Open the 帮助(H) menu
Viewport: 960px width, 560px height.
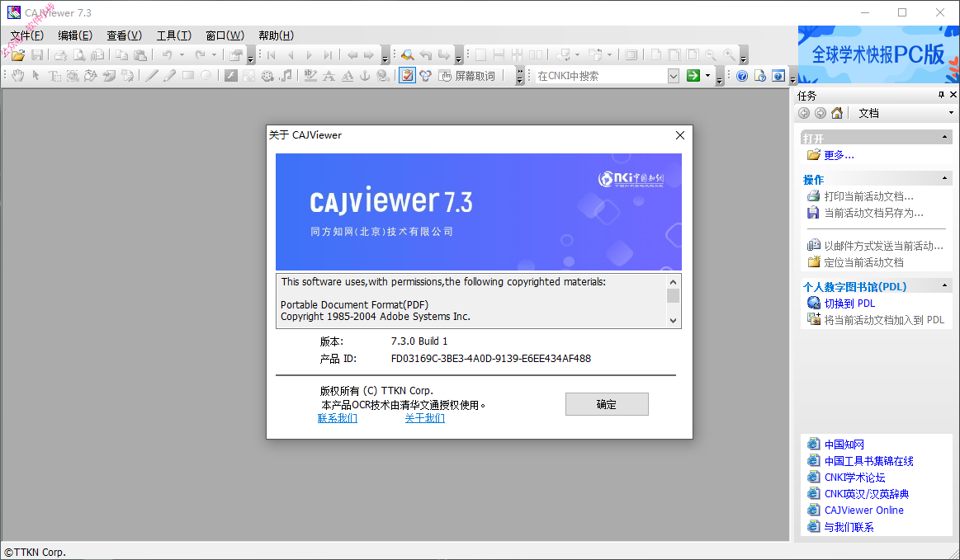[x=277, y=35]
